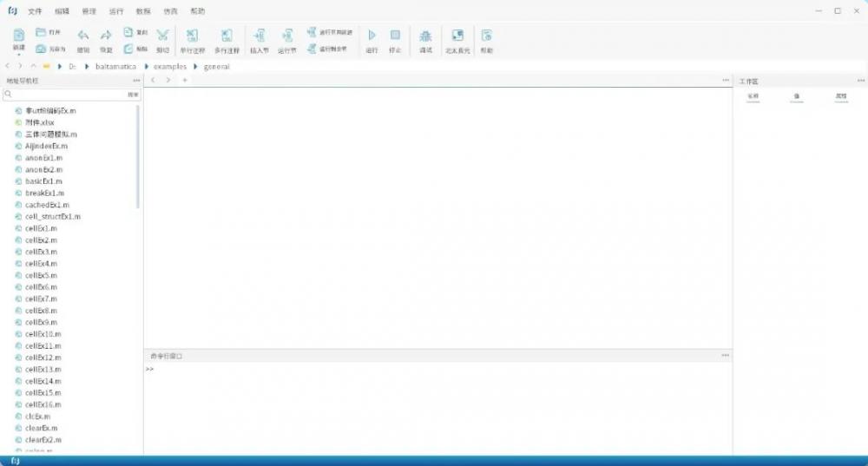This screenshot has height=466, width=868.
Task: Click the file list vertical scrollbar
Action: tap(138, 156)
